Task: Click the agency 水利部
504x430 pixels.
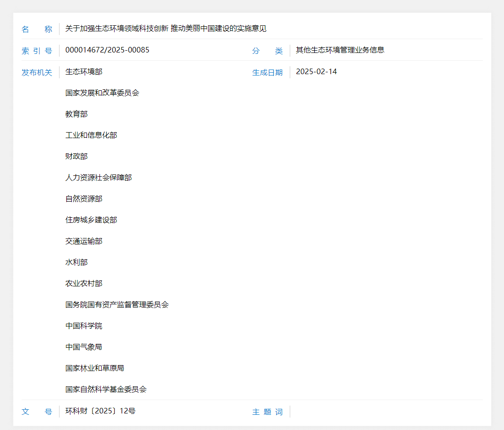Action: coord(76,262)
